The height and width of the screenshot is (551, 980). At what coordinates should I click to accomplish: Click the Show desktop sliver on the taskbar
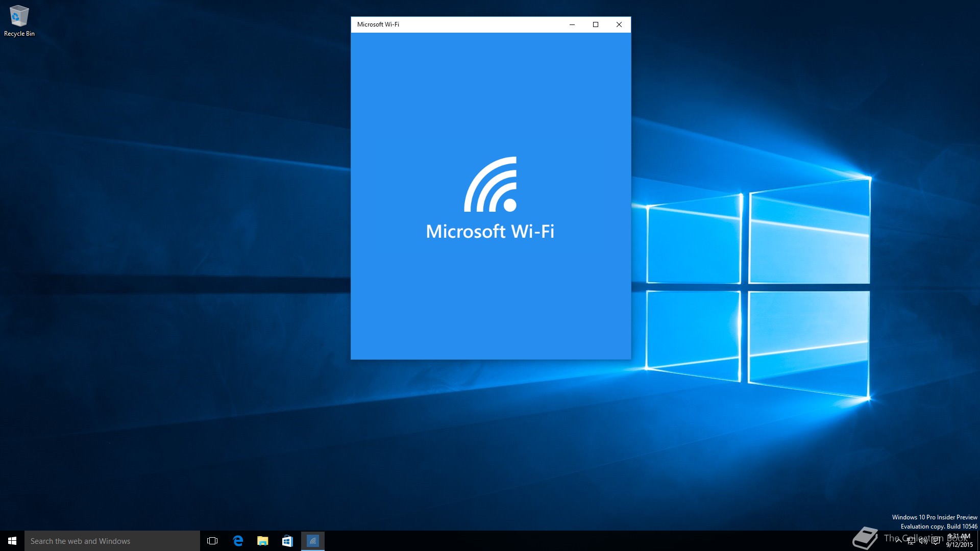978,541
